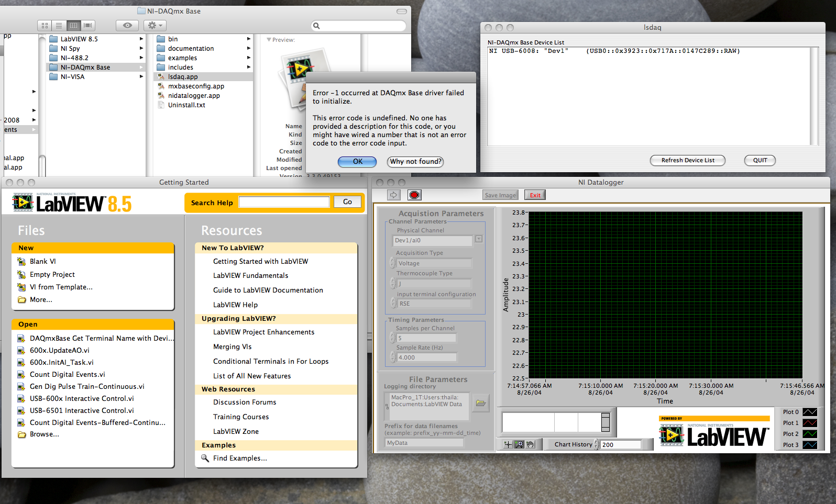Click the red Exit button in NI Datalogger
836x504 pixels.
(535, 195)
